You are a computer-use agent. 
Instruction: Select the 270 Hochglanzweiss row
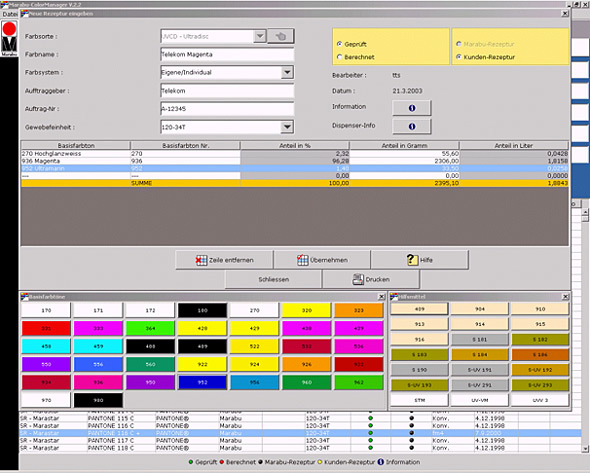pyautogui.click(x=294, y=154)
